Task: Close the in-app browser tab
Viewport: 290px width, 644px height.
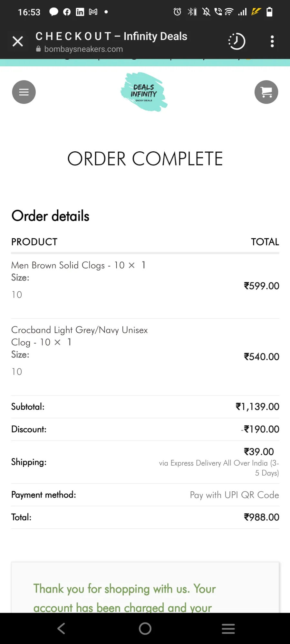Action: tap(18, 41)
